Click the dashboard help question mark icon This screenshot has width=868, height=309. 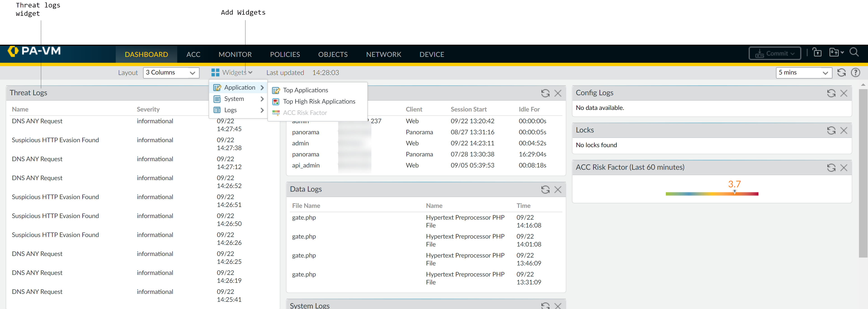[x=855, y=73]
